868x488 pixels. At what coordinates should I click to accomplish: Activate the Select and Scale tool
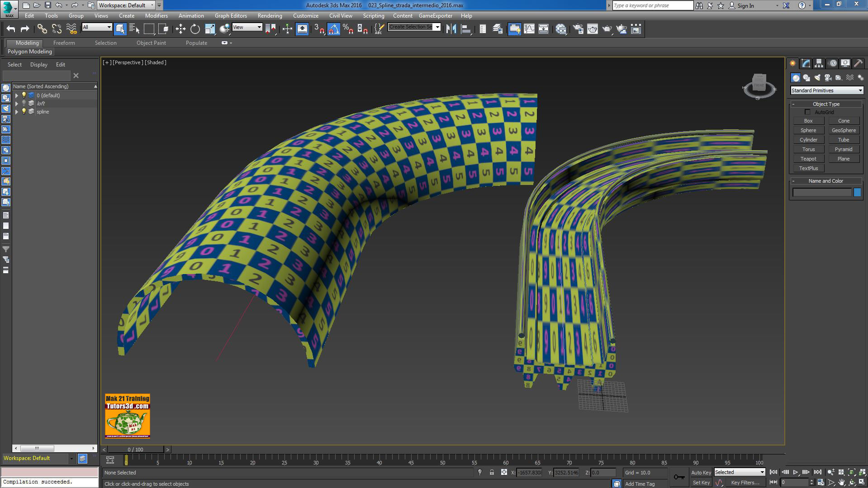pos(210,29)
